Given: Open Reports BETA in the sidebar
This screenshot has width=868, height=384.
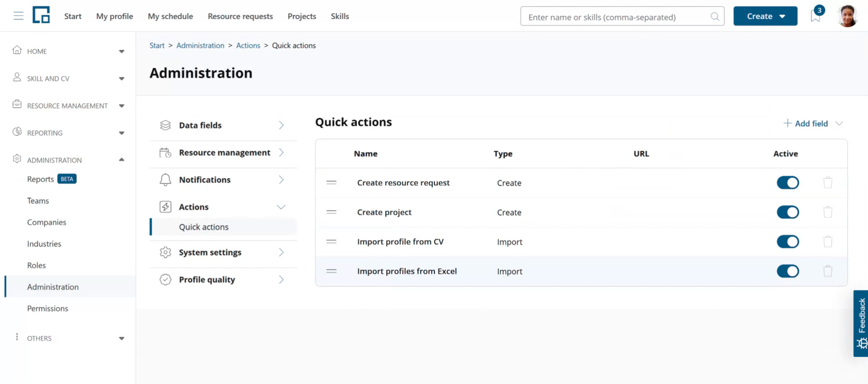Looking at the screenshot, I should coord(52,179).
